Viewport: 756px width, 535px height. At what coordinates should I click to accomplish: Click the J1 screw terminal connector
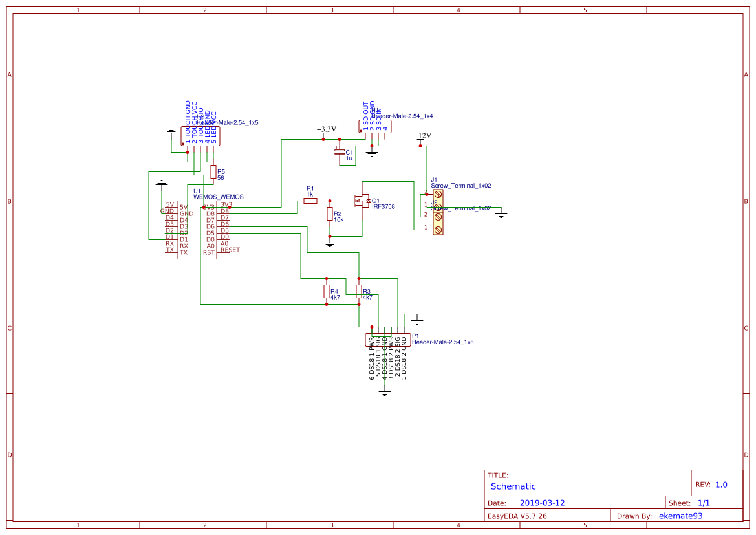(x=438, y=201)
